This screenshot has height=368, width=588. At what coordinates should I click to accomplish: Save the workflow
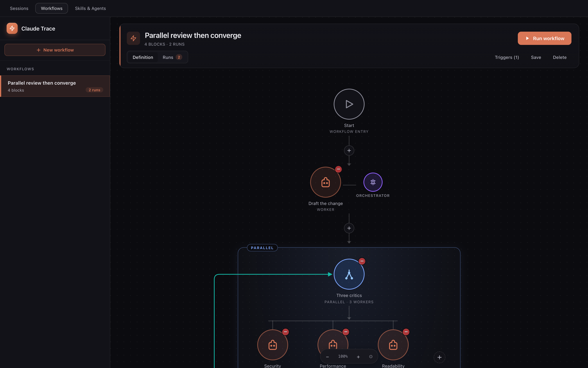point(536,57)
